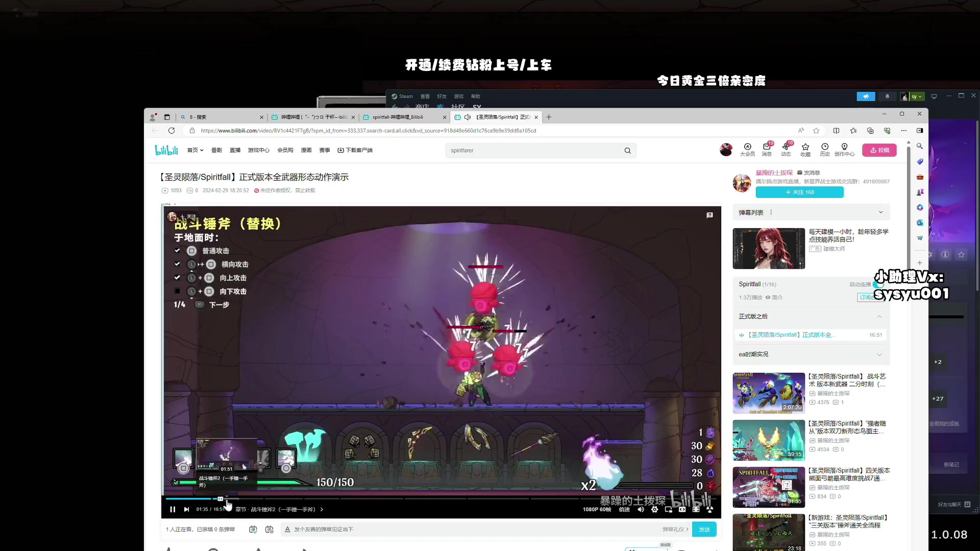Open the 会员购 navigation item
The image size is (980, 551).
285,150
